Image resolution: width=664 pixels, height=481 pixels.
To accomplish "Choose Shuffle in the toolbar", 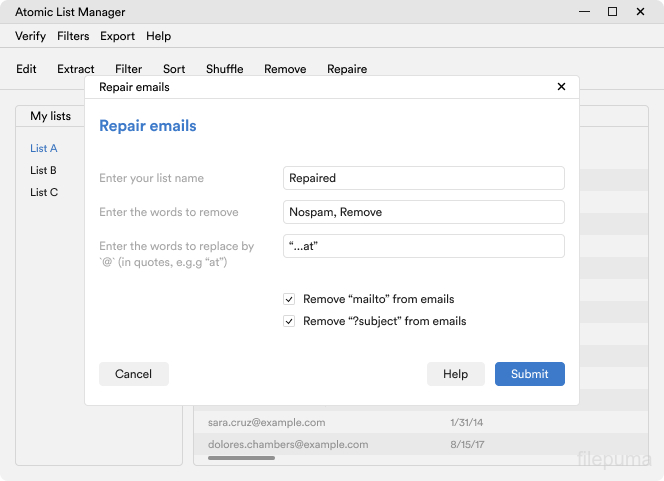I will tap(224, 69).
